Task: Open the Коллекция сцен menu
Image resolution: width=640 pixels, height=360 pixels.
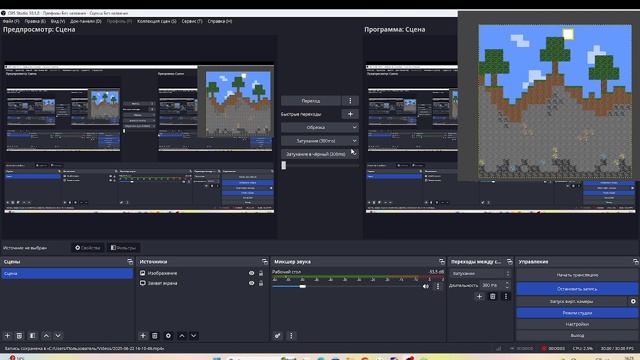Action: [x=157, y=21]
